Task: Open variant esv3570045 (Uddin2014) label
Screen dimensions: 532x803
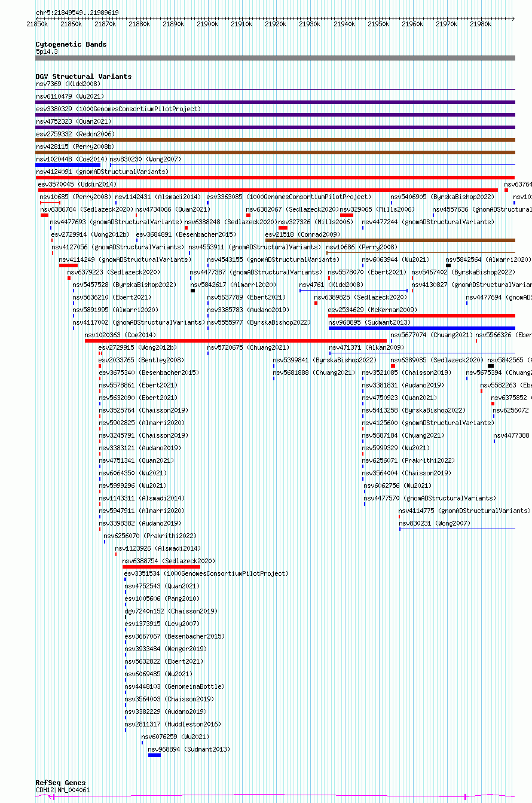Action: 77,184
